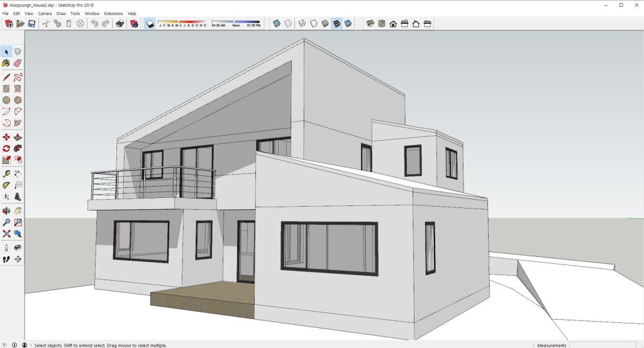Screen dimensions: 644x348
Task: Activate the Look Around eye tool
Action: pyautogui.click(x=18, y=248)
